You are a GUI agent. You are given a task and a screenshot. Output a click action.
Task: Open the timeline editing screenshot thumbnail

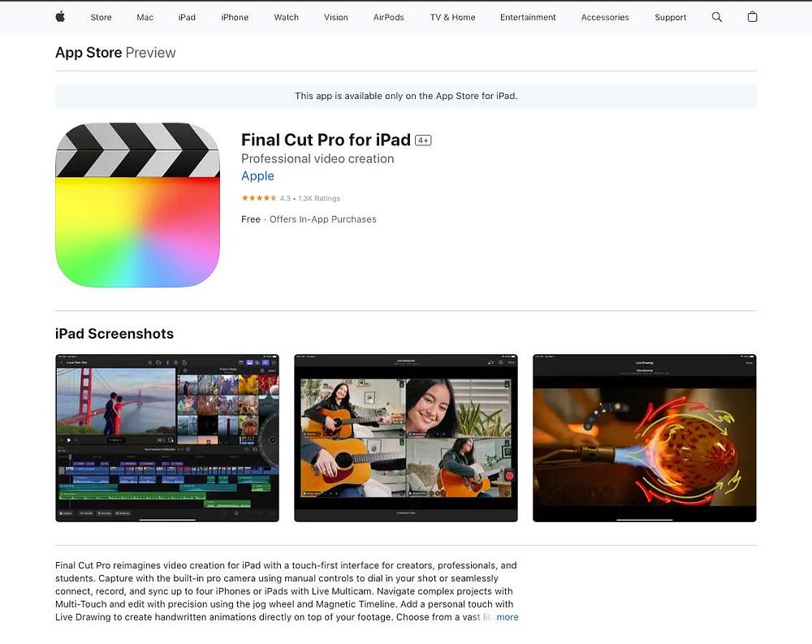click(x=167, y=438)
